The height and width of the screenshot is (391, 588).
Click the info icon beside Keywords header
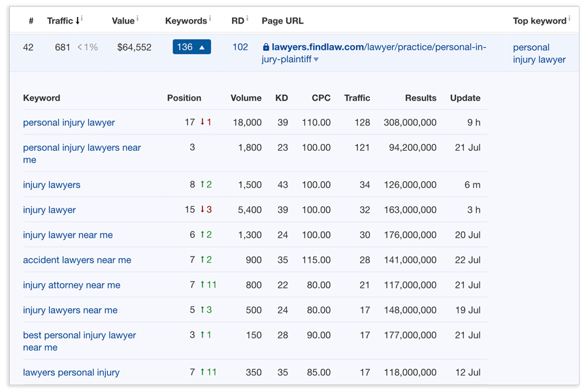click(x=210, y=18)
